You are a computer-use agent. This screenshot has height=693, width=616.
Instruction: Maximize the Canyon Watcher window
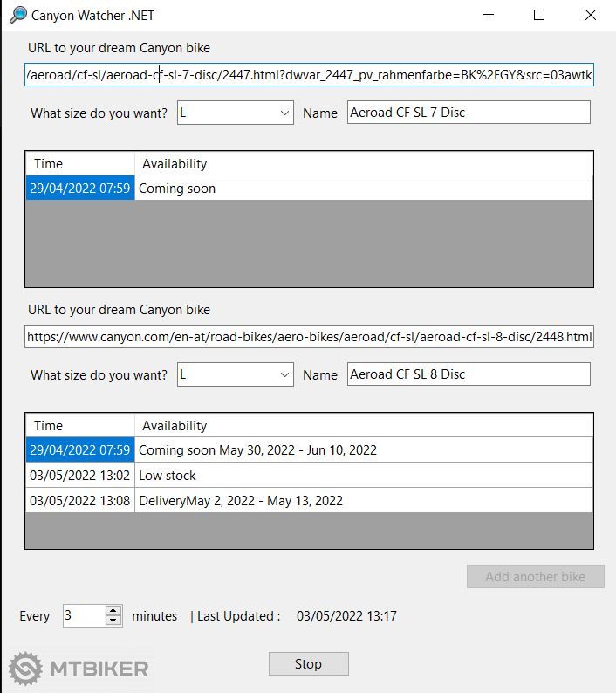539,15
